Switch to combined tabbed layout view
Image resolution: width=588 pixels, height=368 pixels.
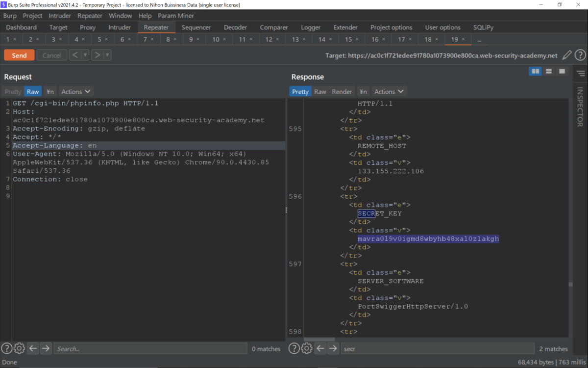pyautogui.click(x=562, y=71)
